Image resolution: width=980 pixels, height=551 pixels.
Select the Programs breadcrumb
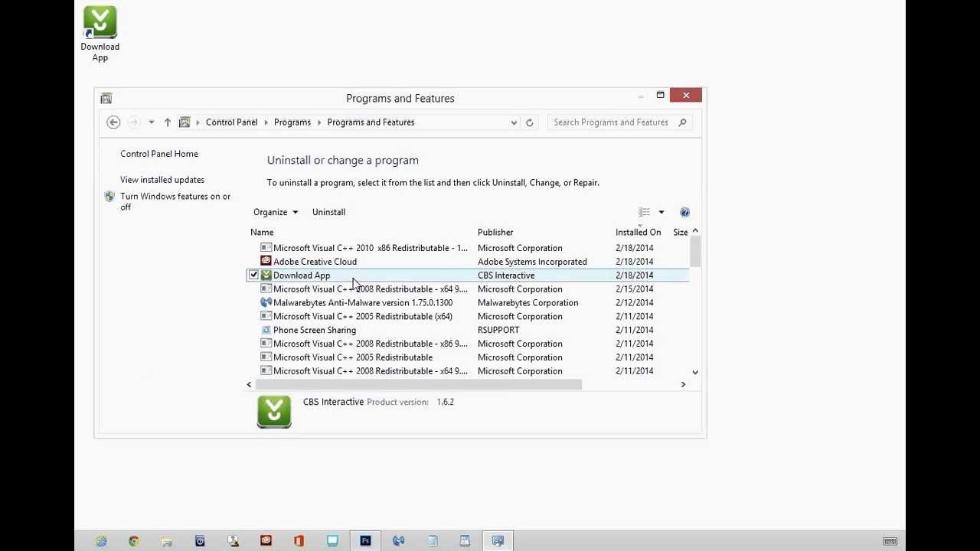pyautogui.click(x=292, y=122)
